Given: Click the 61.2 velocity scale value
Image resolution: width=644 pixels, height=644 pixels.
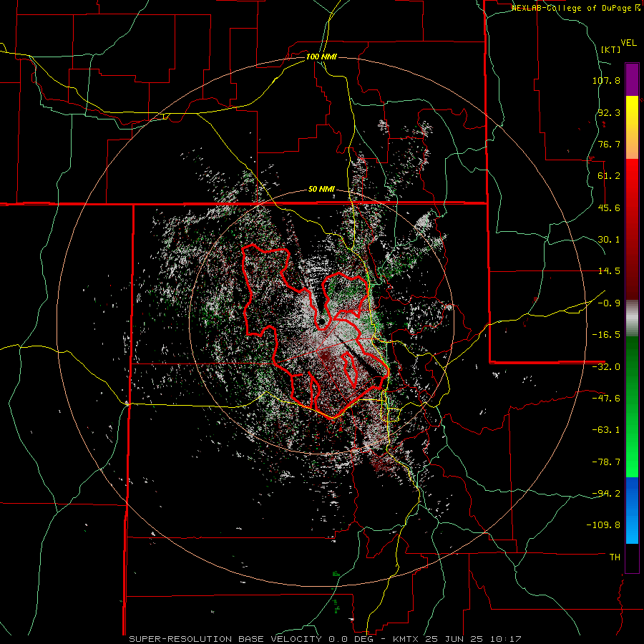Looking at the screenshot, I should click(x=609, y=176).
